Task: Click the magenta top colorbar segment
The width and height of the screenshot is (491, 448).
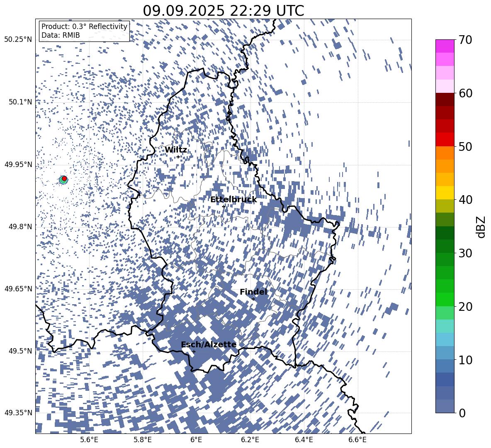Action: (445, 46)
